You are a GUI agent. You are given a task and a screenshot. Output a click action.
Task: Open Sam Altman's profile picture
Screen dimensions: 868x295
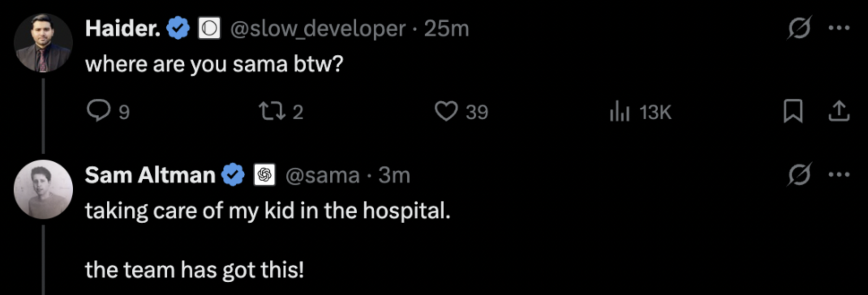click(x=43, y=190)
